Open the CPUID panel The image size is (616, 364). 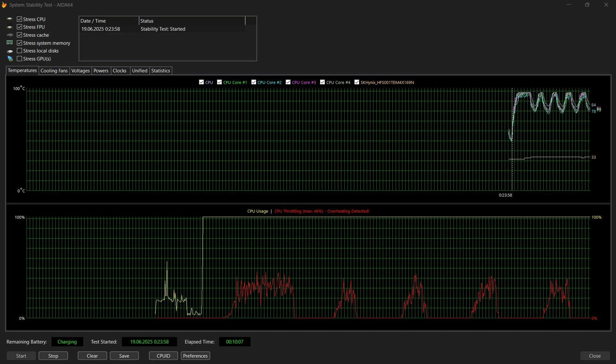pos(163,356)
